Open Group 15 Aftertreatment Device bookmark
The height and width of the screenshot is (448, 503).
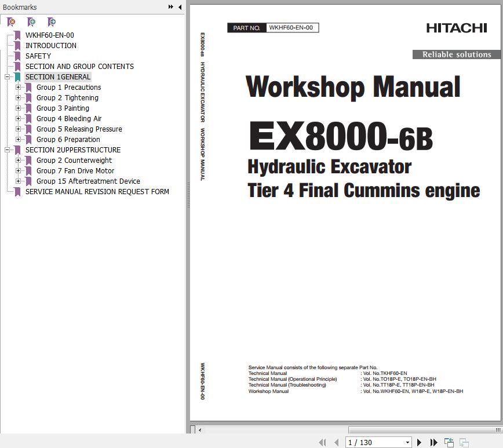pos(88,181)
